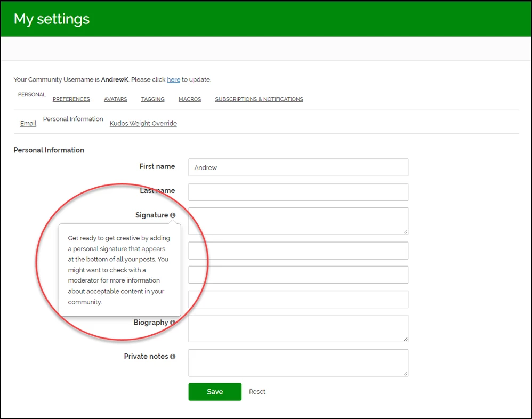This screenshot has height=419, width=532.
Task: Click the Private notes info icon
Action: tap(173, 357)
